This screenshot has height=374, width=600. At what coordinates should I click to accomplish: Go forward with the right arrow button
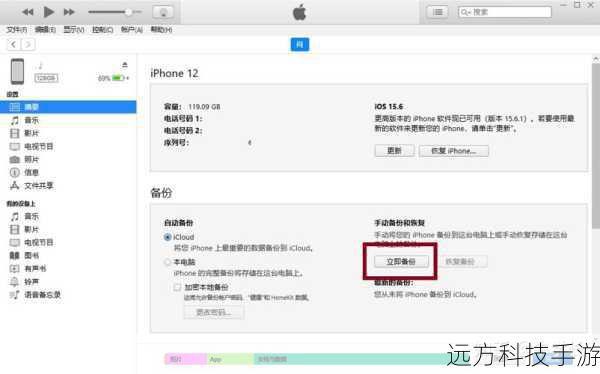28,44
